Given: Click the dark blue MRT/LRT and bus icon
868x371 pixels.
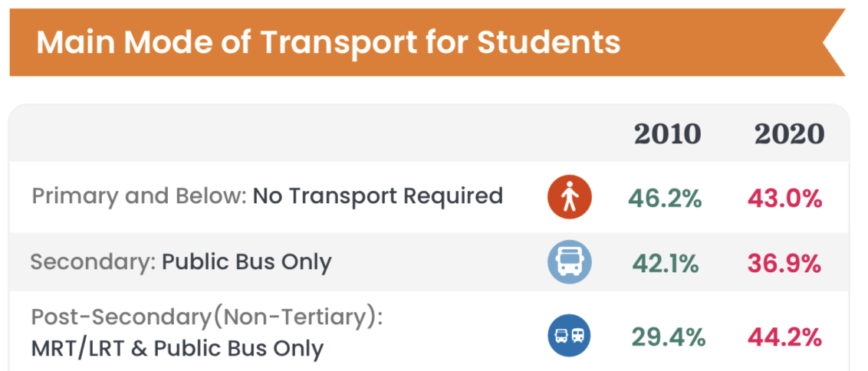Looking at the screenshot, I should coord(569,336).
